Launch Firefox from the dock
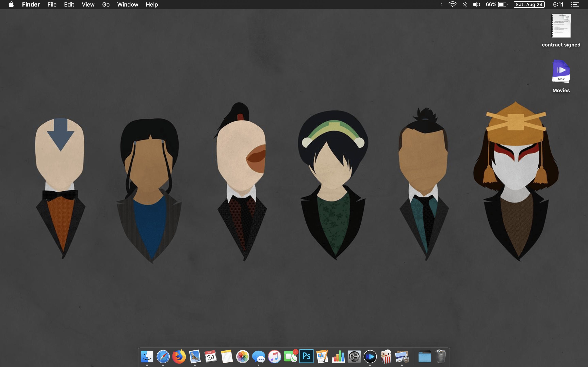Image resolution: width=588 pixels, height=367 pixels. click(x=179, y=357)
